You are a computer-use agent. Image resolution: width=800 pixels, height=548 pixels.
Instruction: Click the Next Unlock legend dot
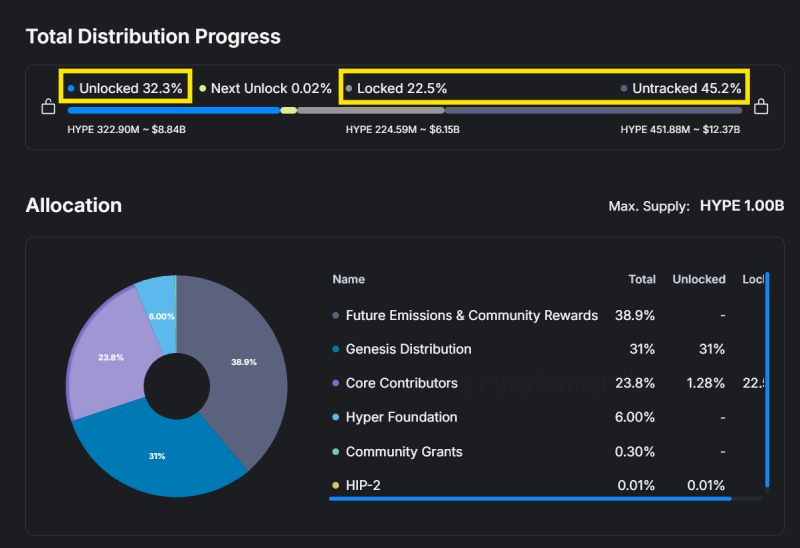[x=203, y=89]
